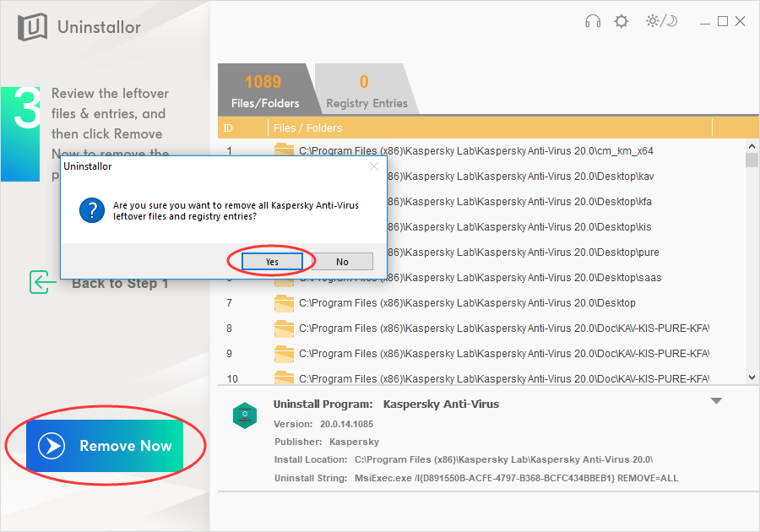760x532 pixels.
Task: Switch to the Registry Entries tab
Action: pyautogui.click(x=367, y=90)
